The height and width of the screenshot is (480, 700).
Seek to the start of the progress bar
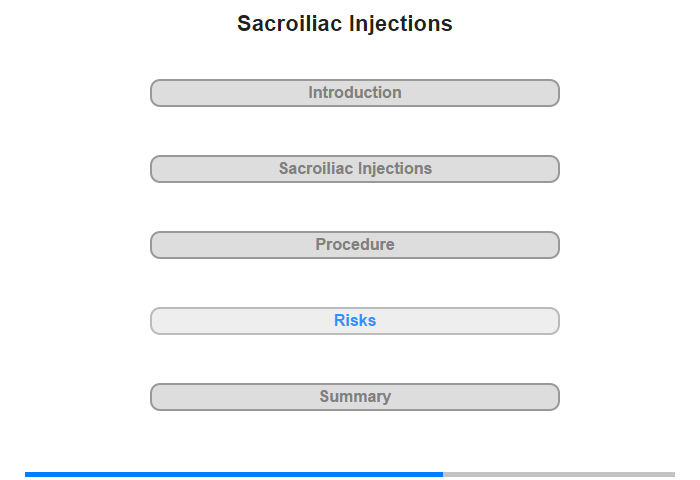coord(27,474)
